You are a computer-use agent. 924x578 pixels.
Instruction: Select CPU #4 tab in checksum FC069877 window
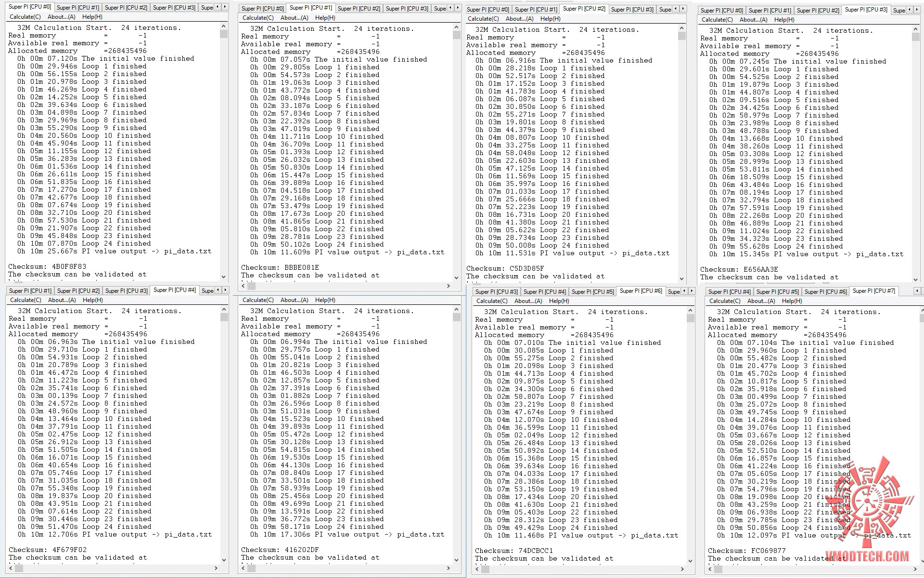pyautogui.click(x=729, y=292)
